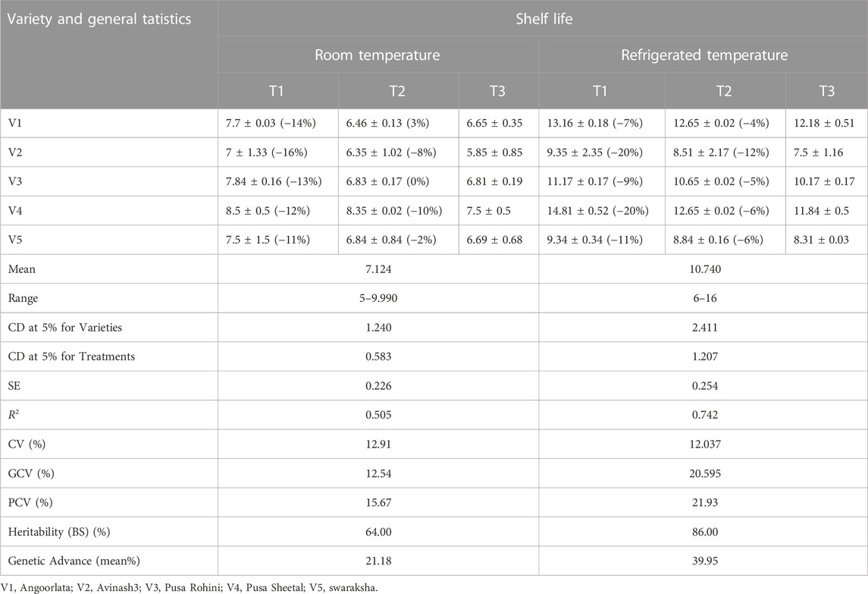Image resolution: width=868 pixels, height=594 pixels.
Task: Click T3 header under Room temperature
Action: click(498, 92)
